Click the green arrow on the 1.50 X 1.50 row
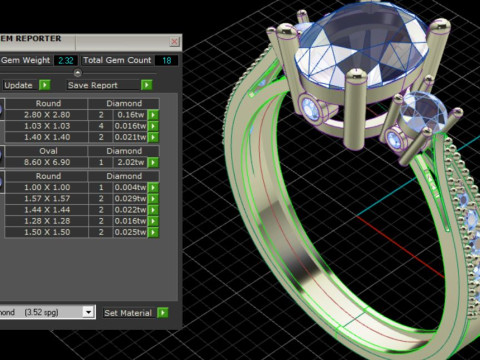The image size is (480, 360). pos(153,232)
